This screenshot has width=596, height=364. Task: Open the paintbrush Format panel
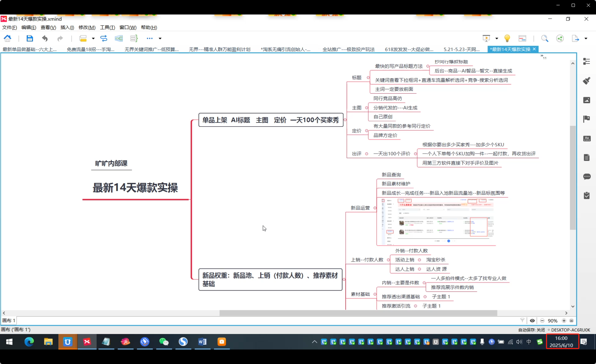click(x=586, y=81)
